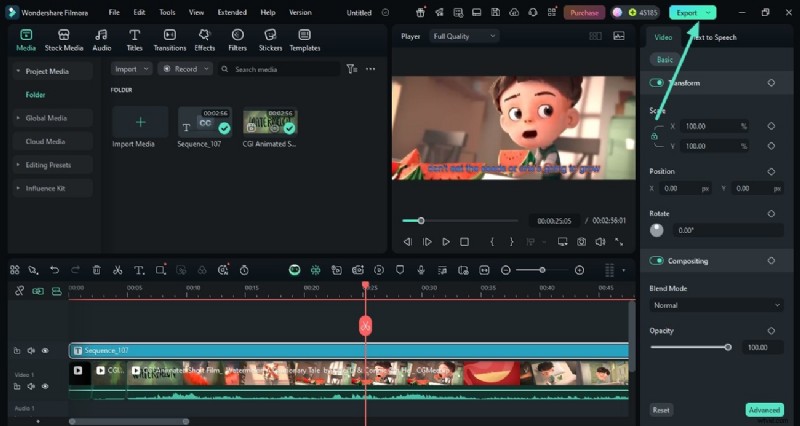
Task: Open the Full Quality player dropdown
Action: [464, 36]
